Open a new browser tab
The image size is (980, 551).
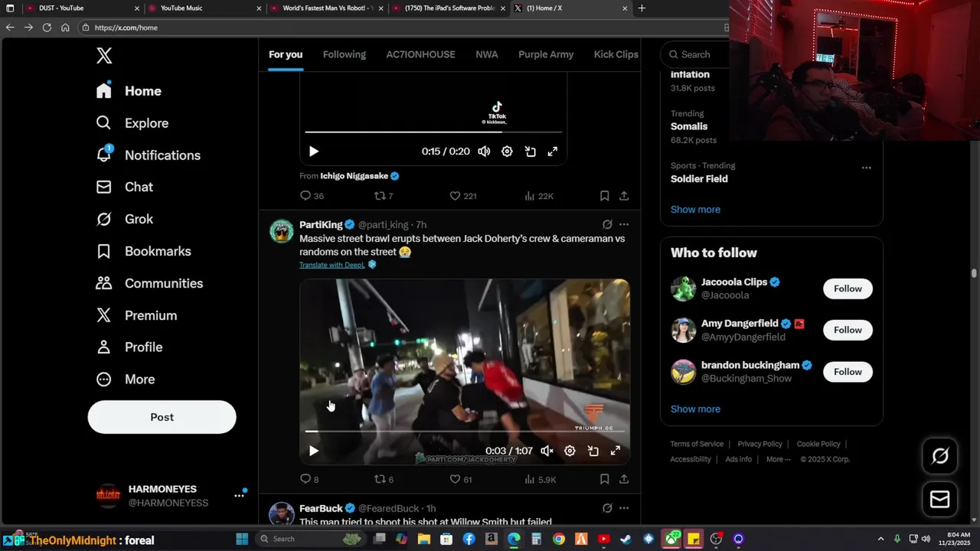coord(642,8)
